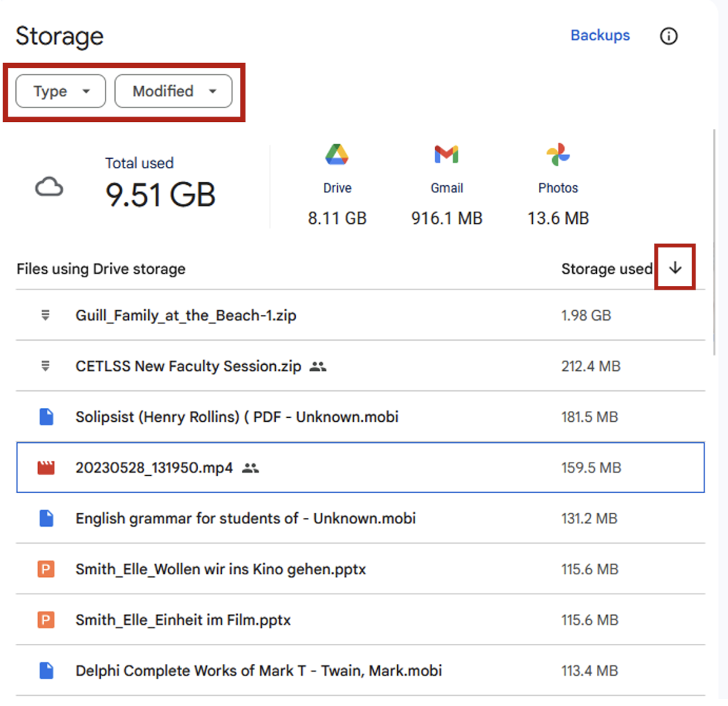This screenshot has width=728, height=706.
Task: Open the Type filter dropdown
Action: [61, 91]
